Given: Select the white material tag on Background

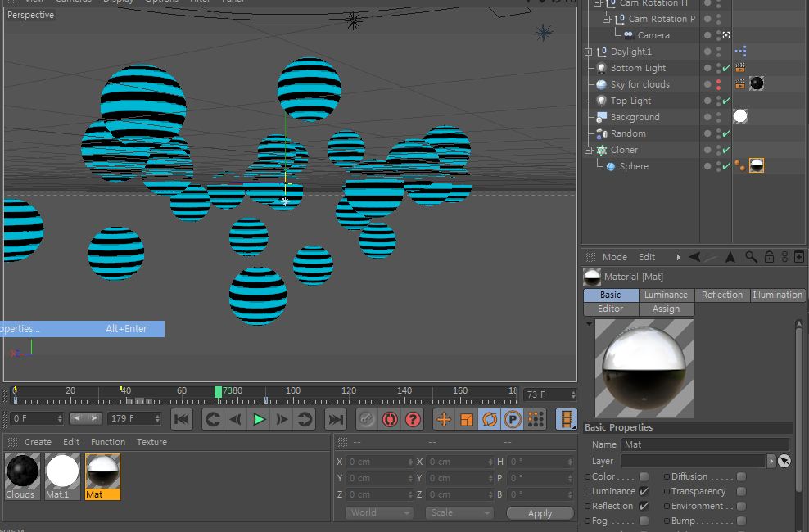Looking at the screenshot, I should click(x=740, y=116).
